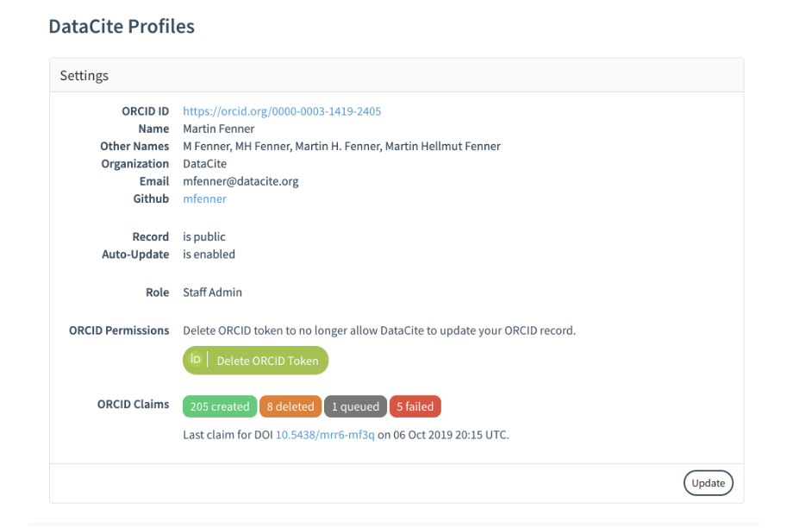This screenshot has width=812, height=528.
Task: Click the Auto-Update status 'is enabled'
Action: (209, 255)
